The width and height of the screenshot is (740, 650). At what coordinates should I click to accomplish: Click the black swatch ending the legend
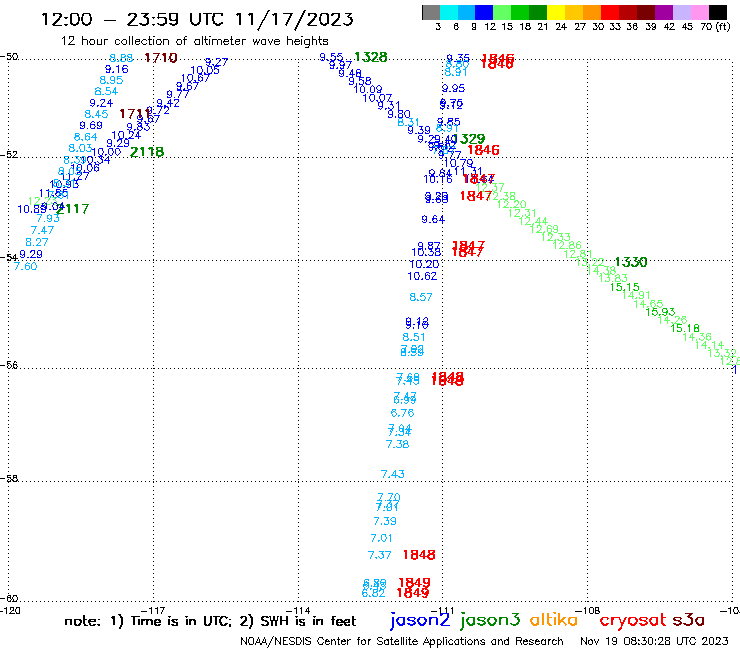(717, 12)
